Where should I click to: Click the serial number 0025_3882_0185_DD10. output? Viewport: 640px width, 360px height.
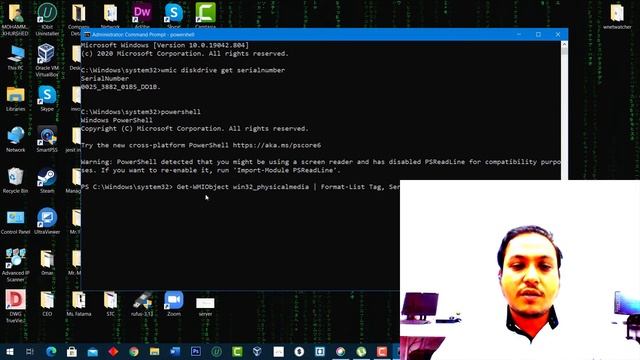[121, 87]
